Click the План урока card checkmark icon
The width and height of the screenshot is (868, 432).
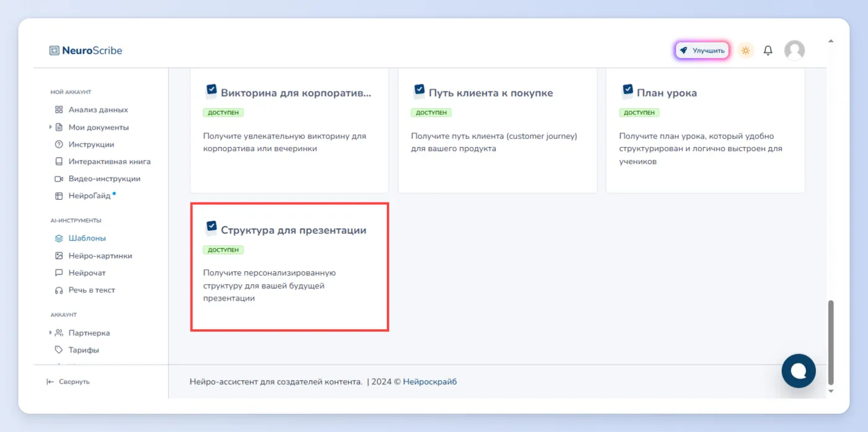[627, 91]
